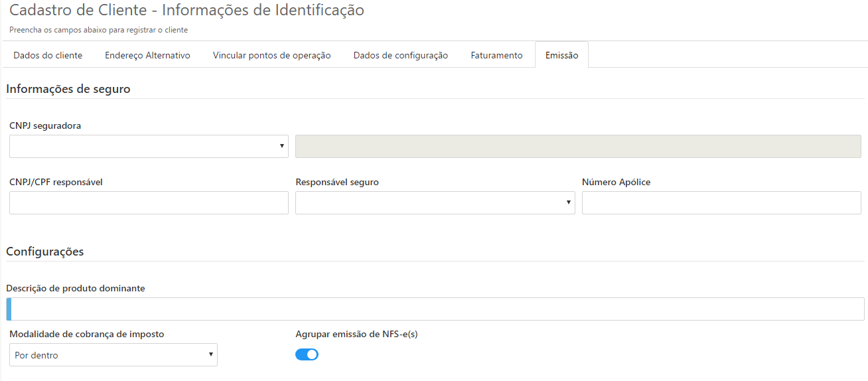868x381 pixels.
Task: Click the Configurações section heading
Action: point(44,252)
